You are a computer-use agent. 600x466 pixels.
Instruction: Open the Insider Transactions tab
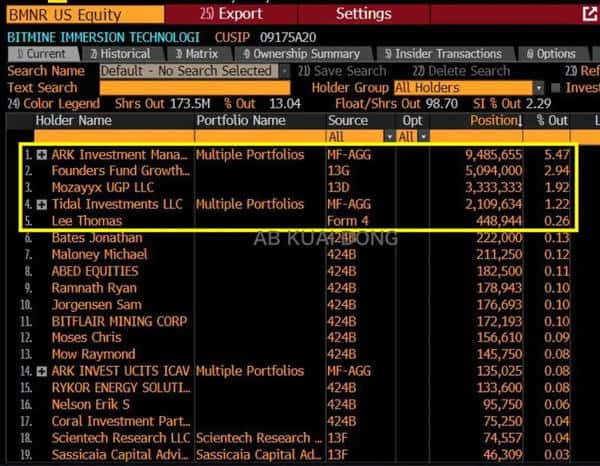coord(442,54)
